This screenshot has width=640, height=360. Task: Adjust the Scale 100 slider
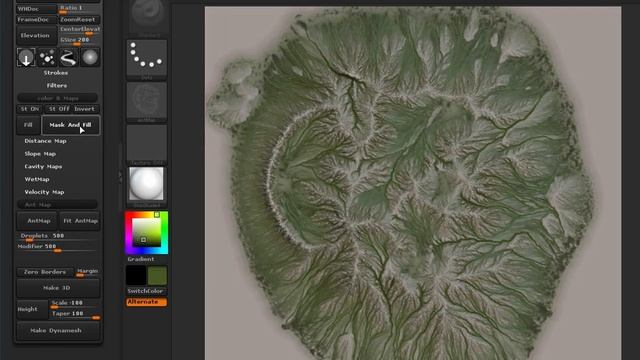[75, 303]
